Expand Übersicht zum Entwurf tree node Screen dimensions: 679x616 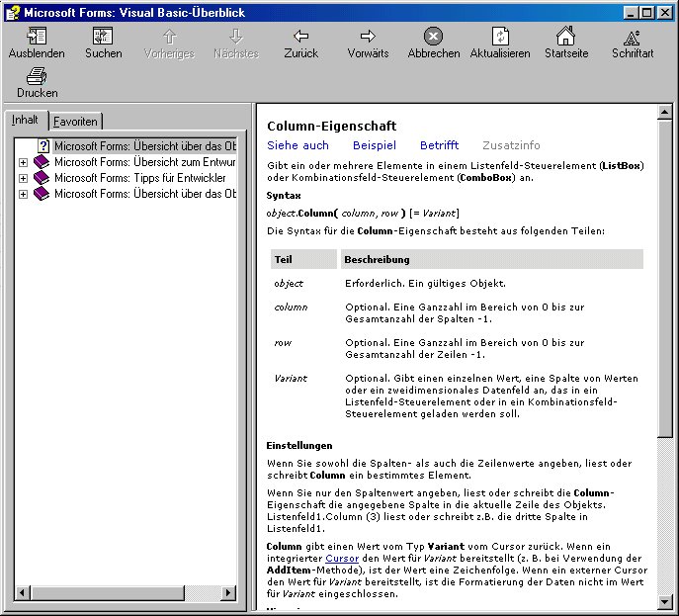(24, 162)
